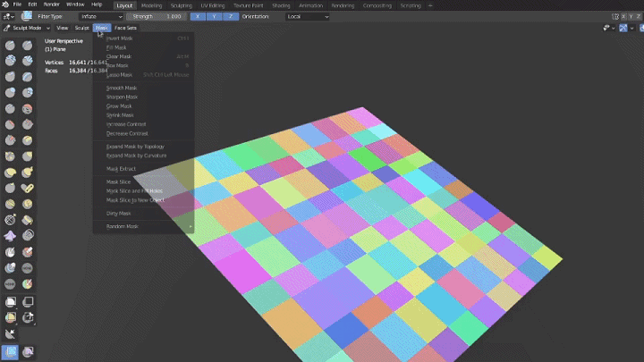
Task: Click the mesh symmetry icon beside X toggle
Action: pyautogui.click(x=616, y=16)
